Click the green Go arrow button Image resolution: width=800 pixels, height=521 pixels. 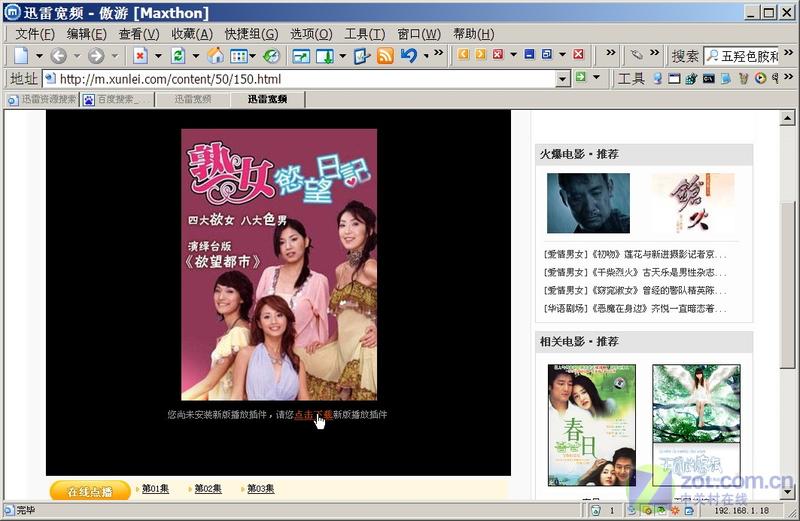(x=581, y=78)
